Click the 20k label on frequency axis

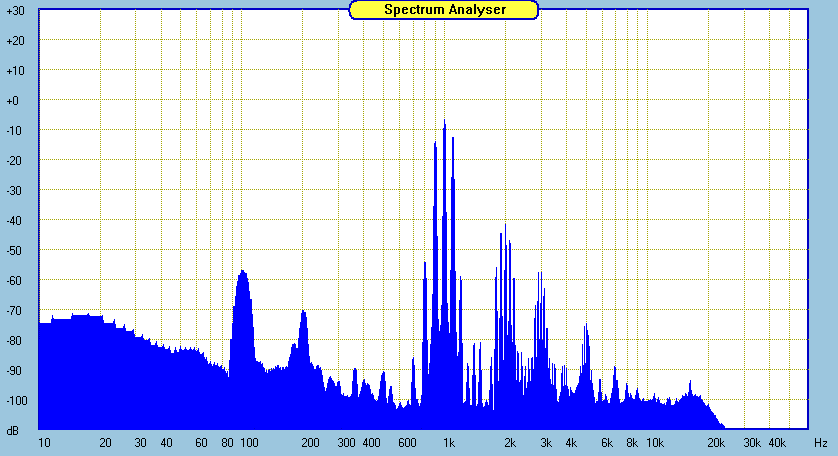point(717,442)
